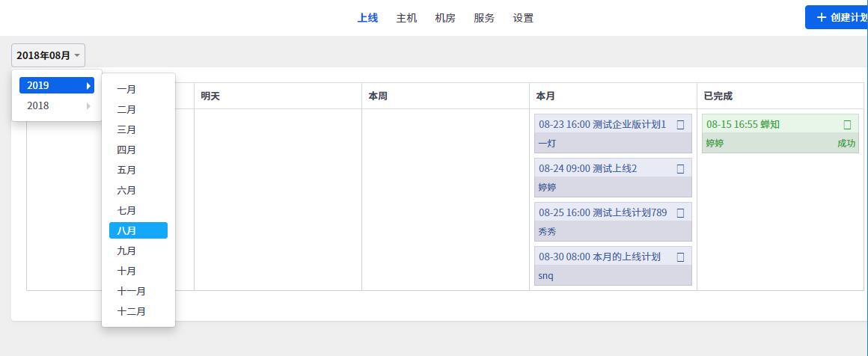
Task: Expand the 2018 year submenu
Action: [57, 105]
